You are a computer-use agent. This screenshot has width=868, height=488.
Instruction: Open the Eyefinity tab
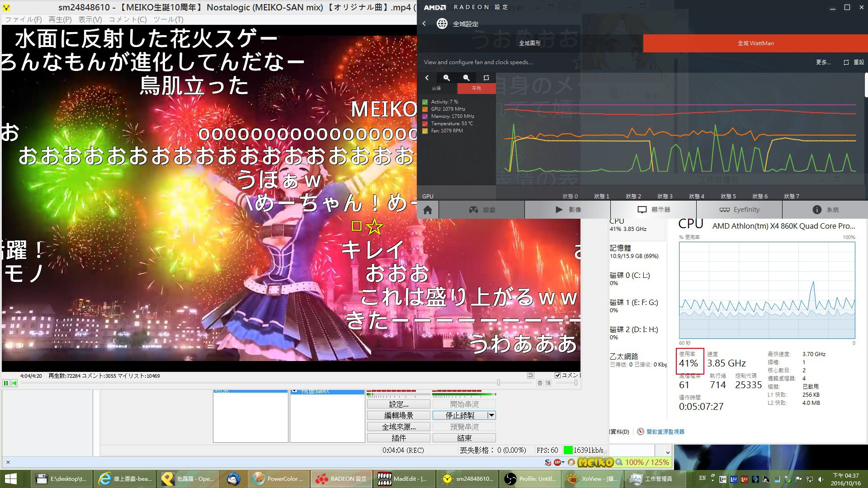(x=740, y=210)
